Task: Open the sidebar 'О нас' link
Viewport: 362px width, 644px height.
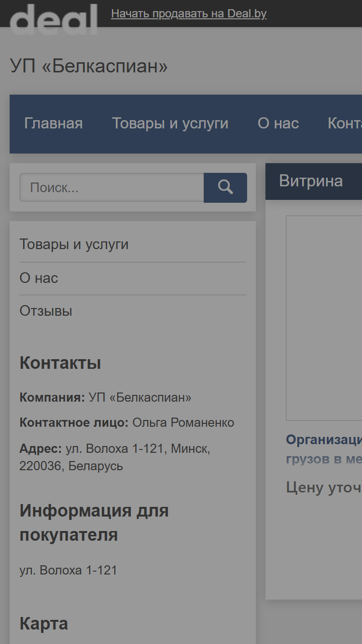Action: coord(39,278)
